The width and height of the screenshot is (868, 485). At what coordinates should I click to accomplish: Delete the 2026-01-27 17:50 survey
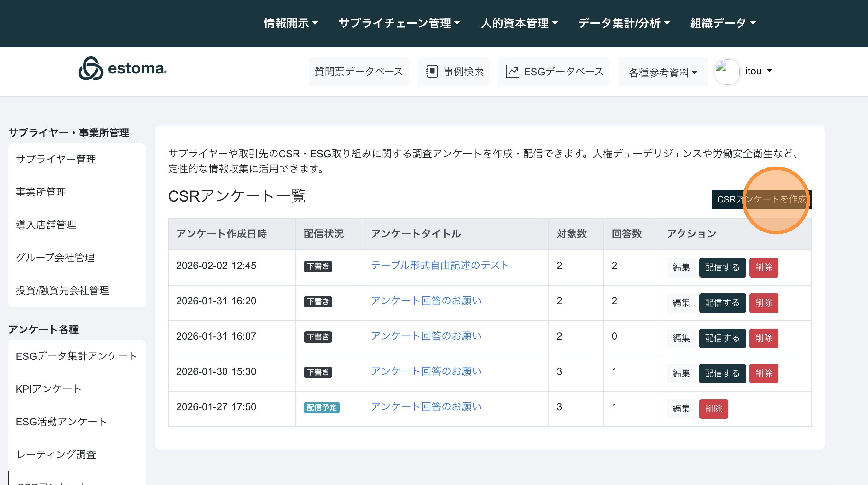click(x=713, y=409)
